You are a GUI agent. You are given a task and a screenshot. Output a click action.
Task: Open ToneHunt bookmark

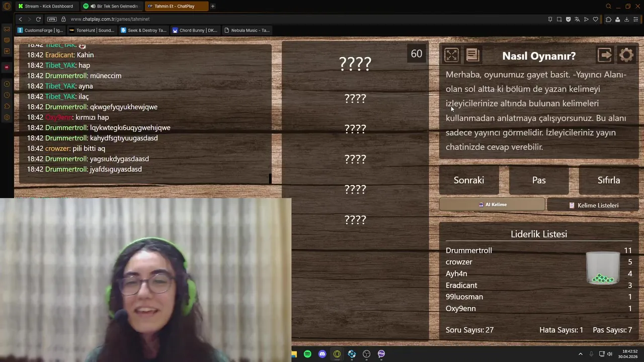point(92,30)
